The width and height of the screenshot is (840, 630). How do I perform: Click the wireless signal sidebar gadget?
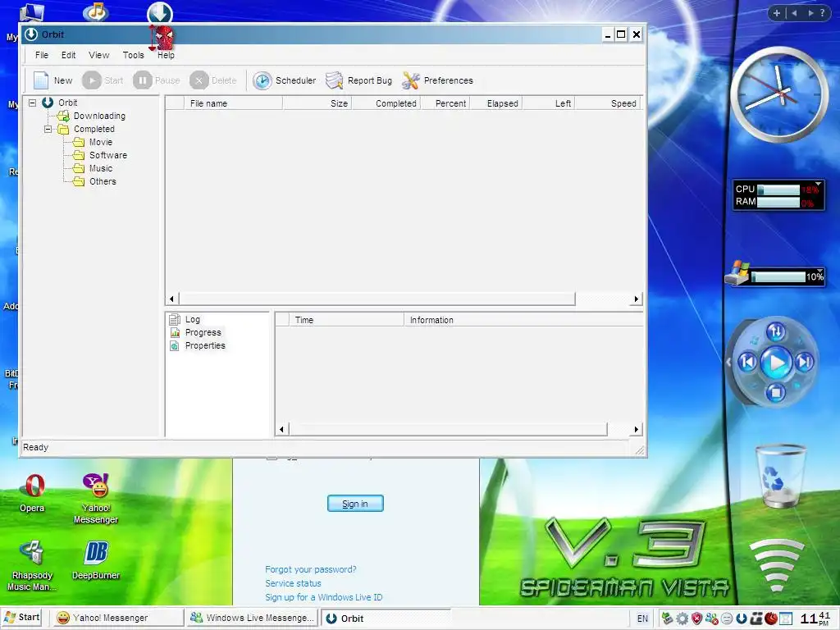click(776, 564)
